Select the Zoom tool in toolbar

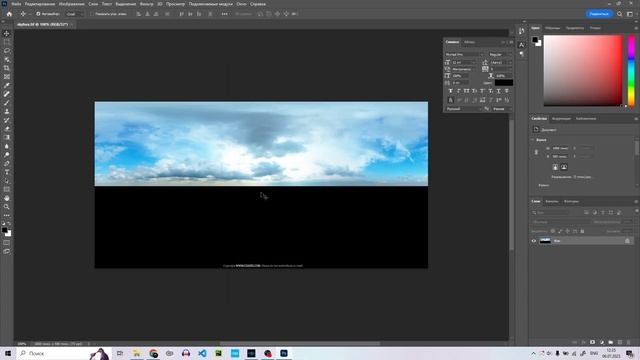point(7,207)
